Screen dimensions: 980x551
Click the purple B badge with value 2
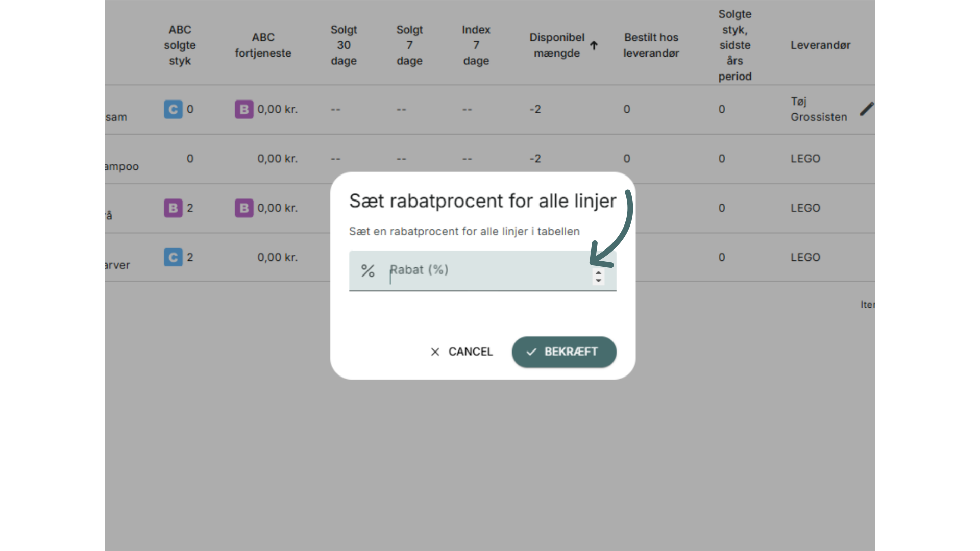tap(173, 208)
